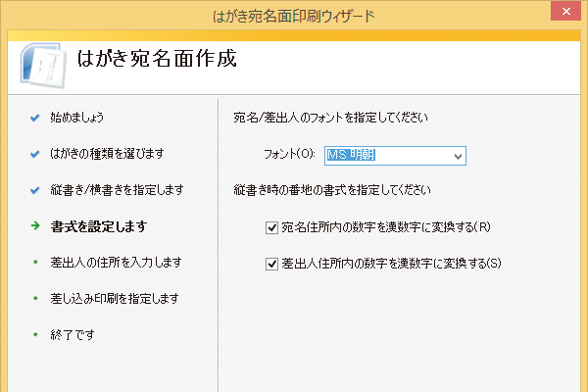Click the green arrow beside 書式を設定します
The width and height of the screenshot is (588, 392).
pyautogui.click(x=35, y=225)
